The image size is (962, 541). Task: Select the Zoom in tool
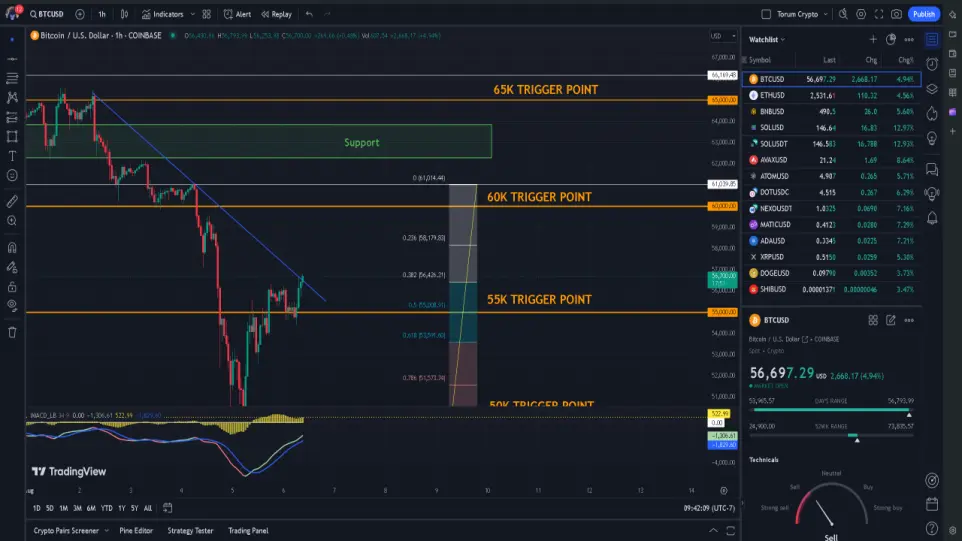12,221
